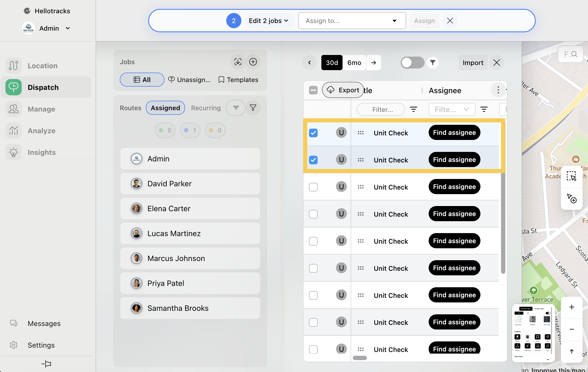Select the map rectangle selection tool
588x372 pixels.
tap(571, 176)
